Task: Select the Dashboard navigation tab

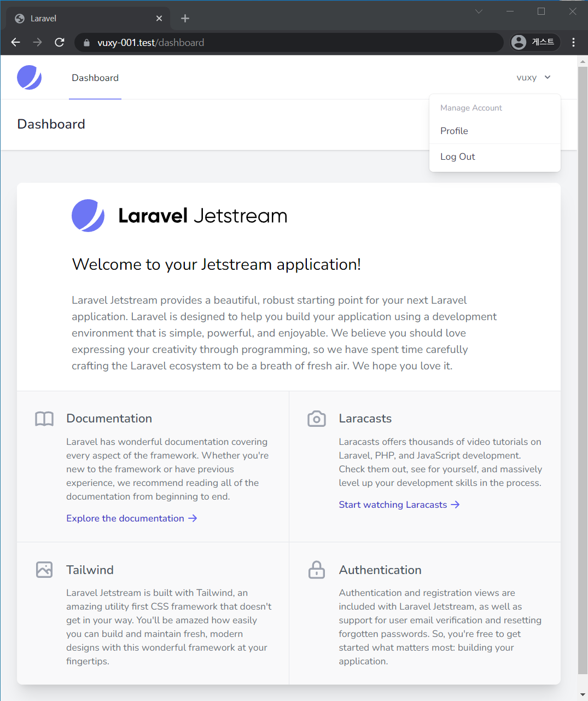Action: [x=95, y=78]
